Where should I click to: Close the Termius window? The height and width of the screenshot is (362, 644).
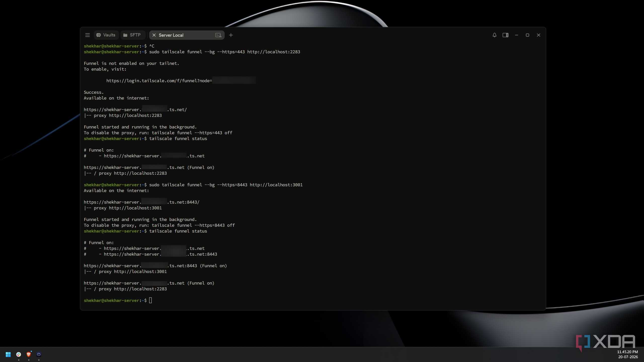[x=539, y=35]
